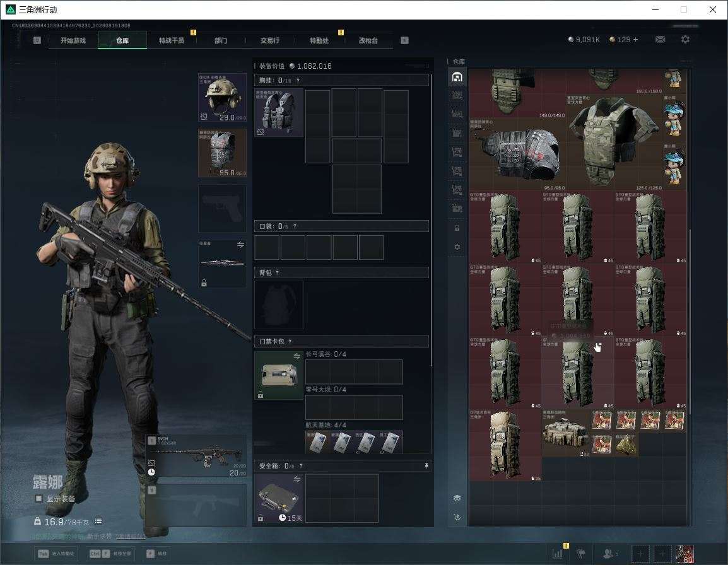
Task: Open the stats bar chart icon in the bottom bar
Action: [x=557, y=553]
